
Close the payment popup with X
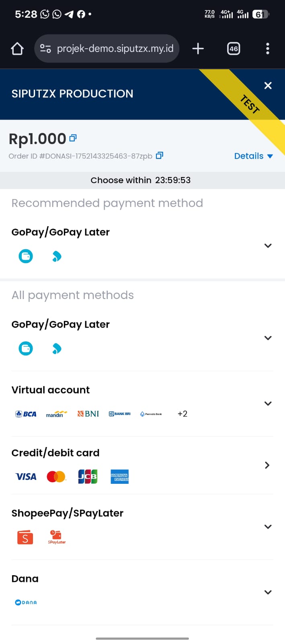click(268, 85)
